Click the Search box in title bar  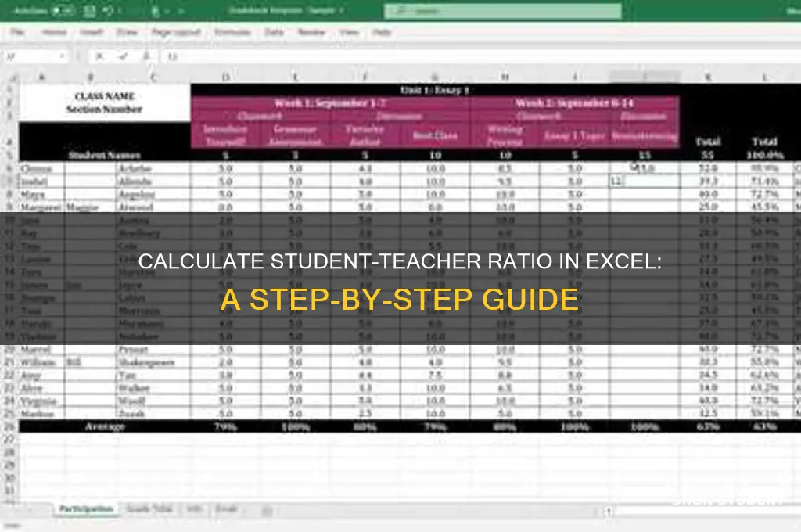[x=503, y=11]
